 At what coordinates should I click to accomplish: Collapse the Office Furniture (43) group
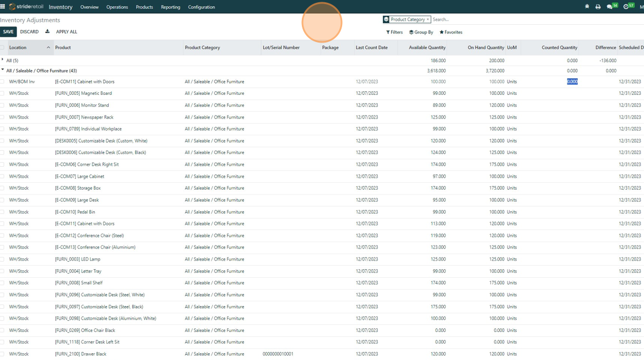3,70
